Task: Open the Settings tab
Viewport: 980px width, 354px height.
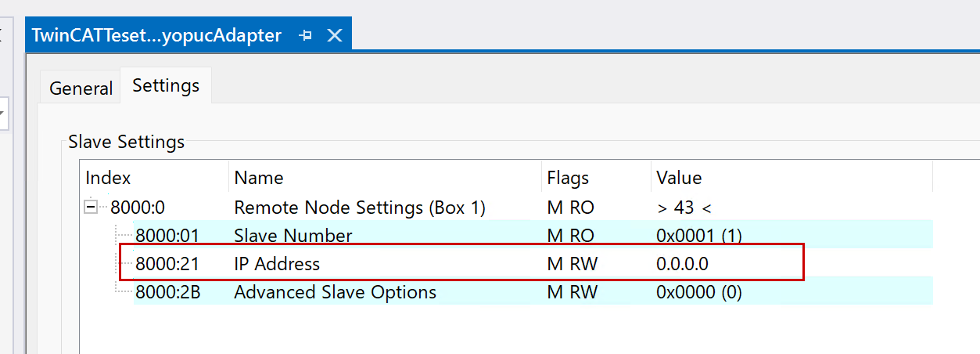Action: click(166, 85)
